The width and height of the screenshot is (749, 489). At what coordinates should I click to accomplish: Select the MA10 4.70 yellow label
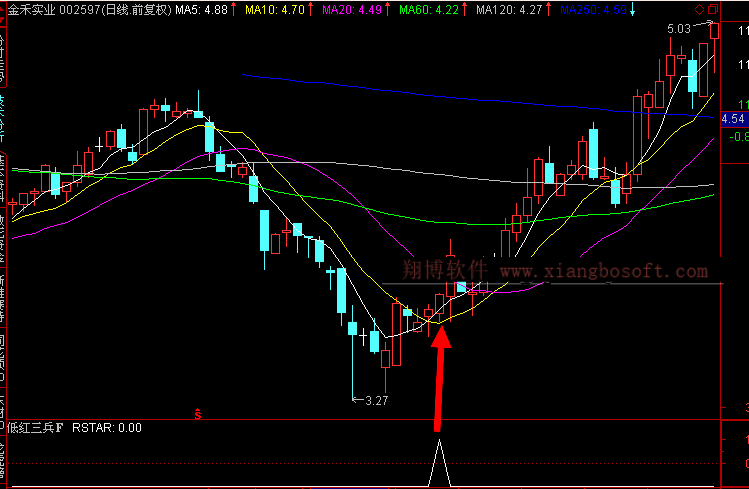[x=274, y=10]
